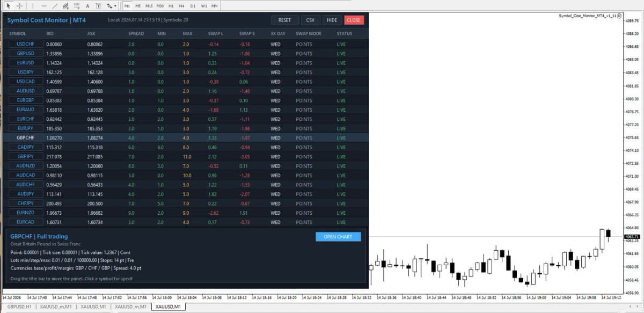Click the SWAP S column header
The height and width of the screenshot is (313, 644).
pos(247,33)
